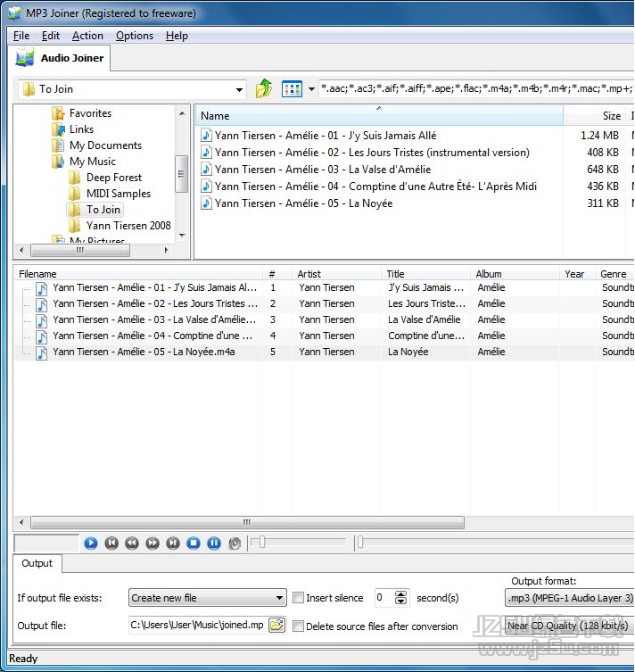Select the Yann Tiersen 2008 folder
Screen dimensions: 635x672
[x=128, y=226]
